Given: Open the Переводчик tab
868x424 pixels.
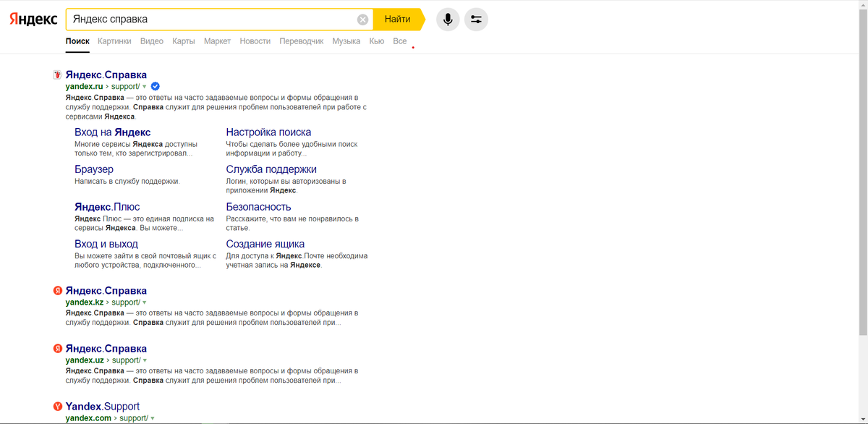Looking at the screenshot, I should (x=302, y=41).
